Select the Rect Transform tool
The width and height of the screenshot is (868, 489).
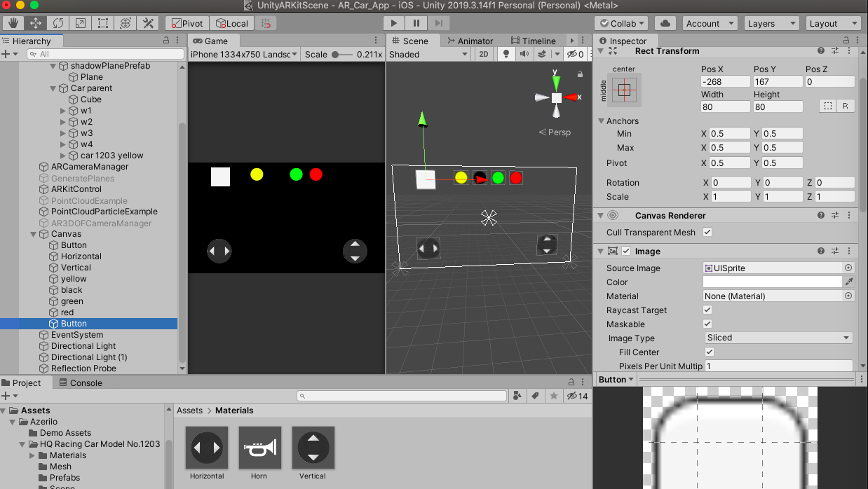pyautogui.click(x=103, y=23)
